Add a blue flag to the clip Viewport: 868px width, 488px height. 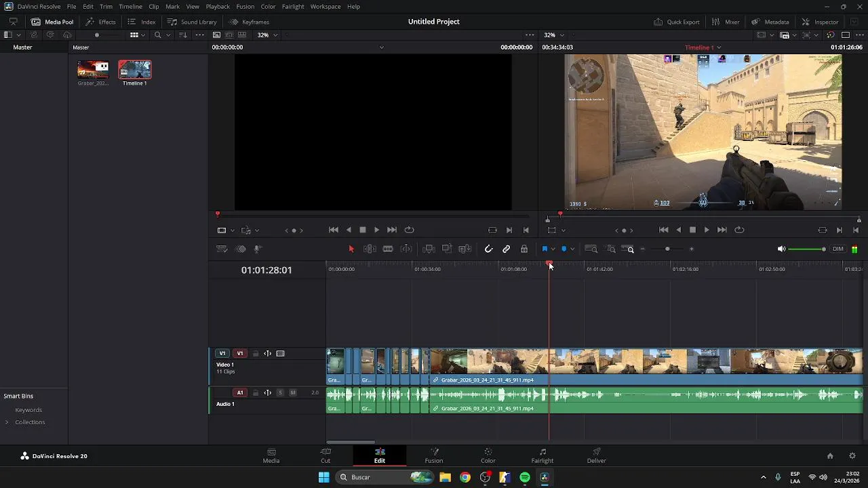click(x=545, y=249)
